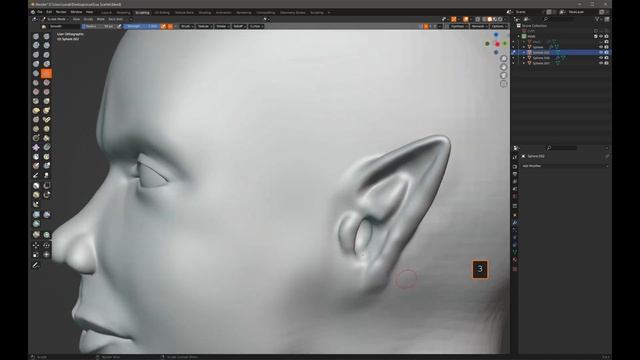Hide Sphere.006 with its eye icon
This screenshot has width=640, height=360.
point(601,58)
